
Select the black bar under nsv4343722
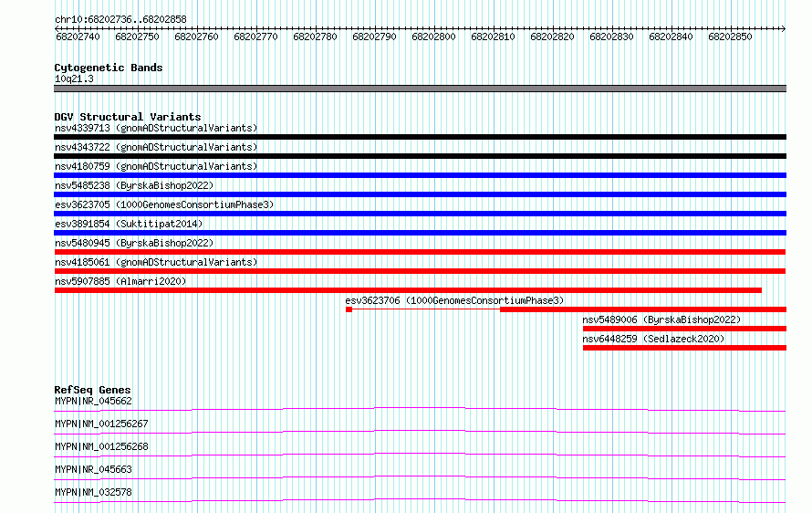coord(420,156)
